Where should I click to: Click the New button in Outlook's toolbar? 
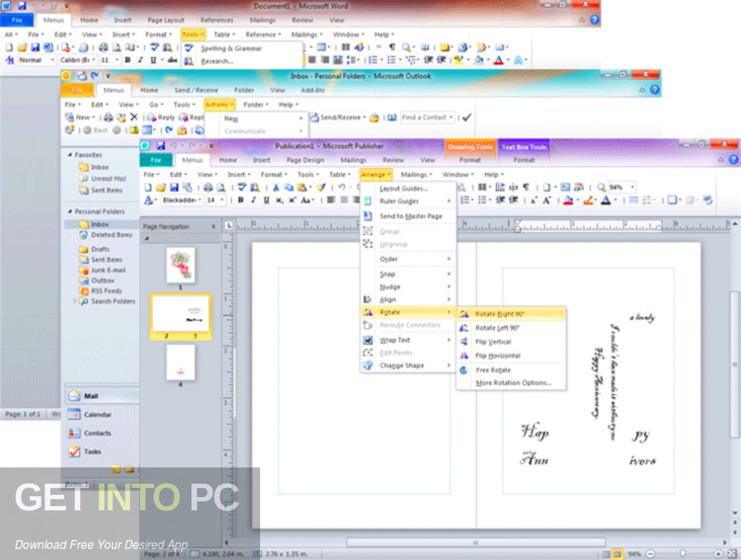pyautogui.click(x=80, y=117)
